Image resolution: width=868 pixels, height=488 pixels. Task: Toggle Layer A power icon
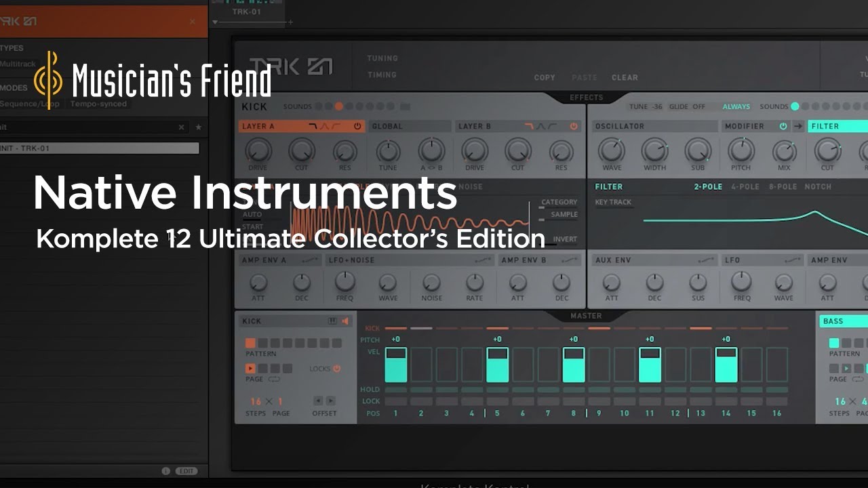[x=357, y=126]
